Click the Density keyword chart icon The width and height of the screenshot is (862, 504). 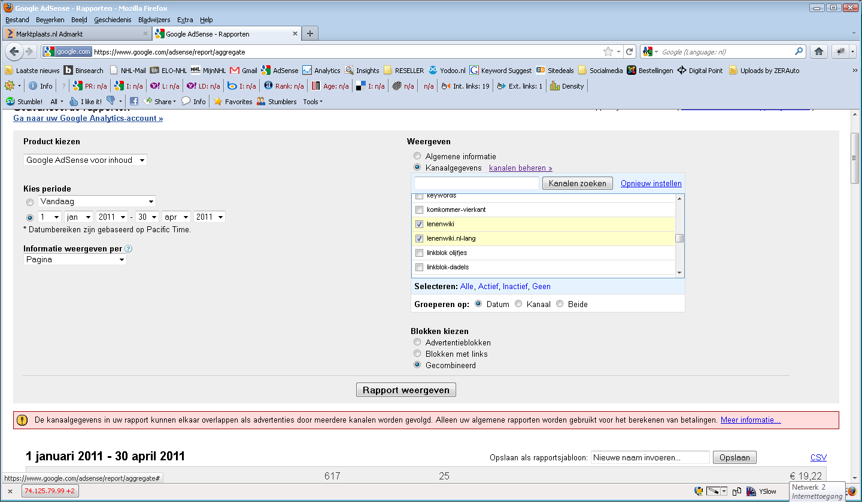567,86
